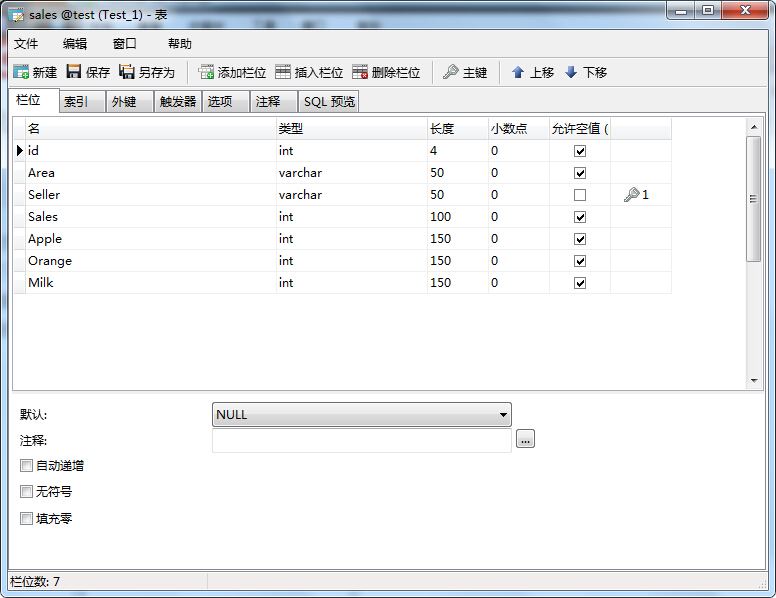Toggle allow-null checkbox for Apple row
Viewport: 776px width, 598px height.
pyautogui.click(x=580, y=239)
